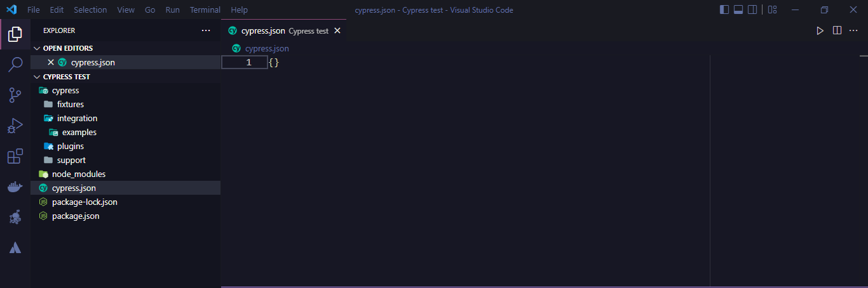This screenshot has height=288, width=868.
Task: Open the Docker view in activity bar
Action: [x=15, y=187]
